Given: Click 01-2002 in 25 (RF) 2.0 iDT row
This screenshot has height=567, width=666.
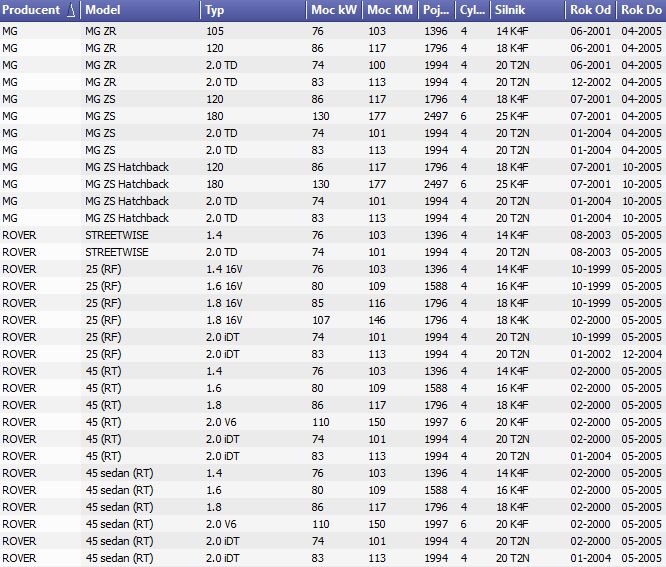Looking at the screenshot, I should (x=590, y=354).
